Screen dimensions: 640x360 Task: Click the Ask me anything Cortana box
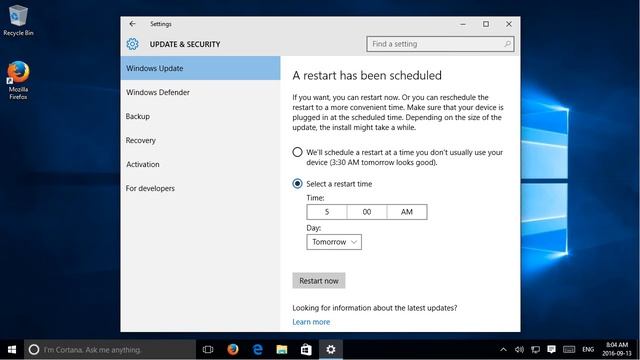coord(110,350)
